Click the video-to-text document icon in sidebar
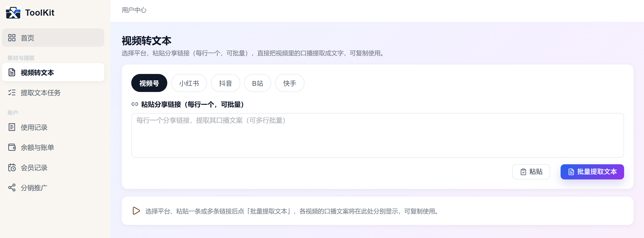The width and height of the screenshot is (644, 238). tap(12, 72)
